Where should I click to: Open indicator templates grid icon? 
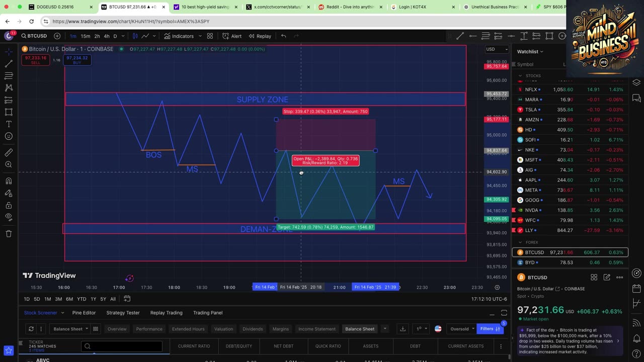point(210,36)
